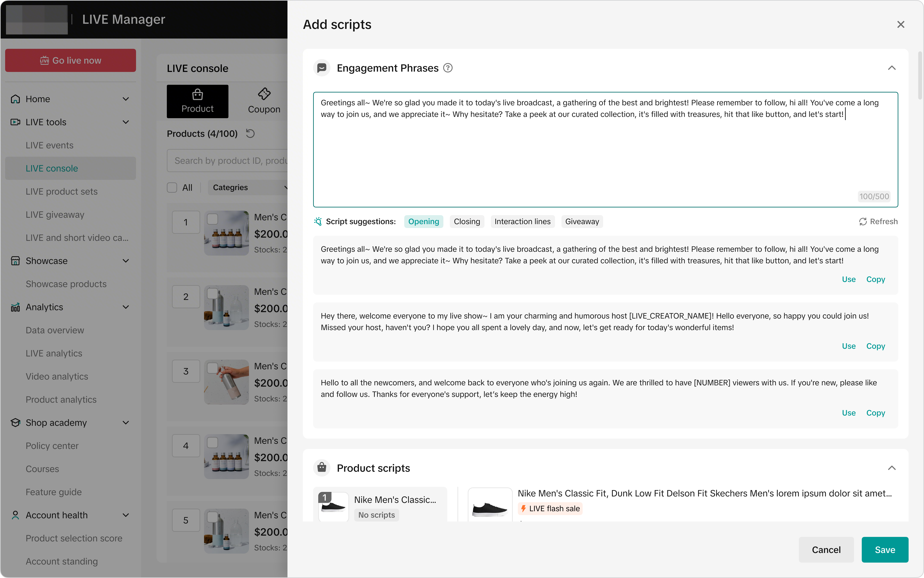
Task: Collapse the Analytics menu chevron
Action: click(126, 307)
